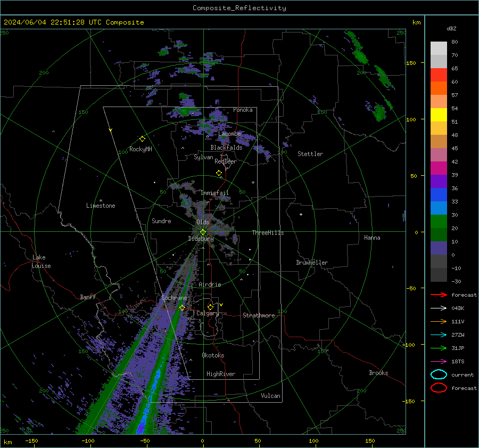
Task: Click the Composite_Reflectivity title text
Action: [240, 8]
